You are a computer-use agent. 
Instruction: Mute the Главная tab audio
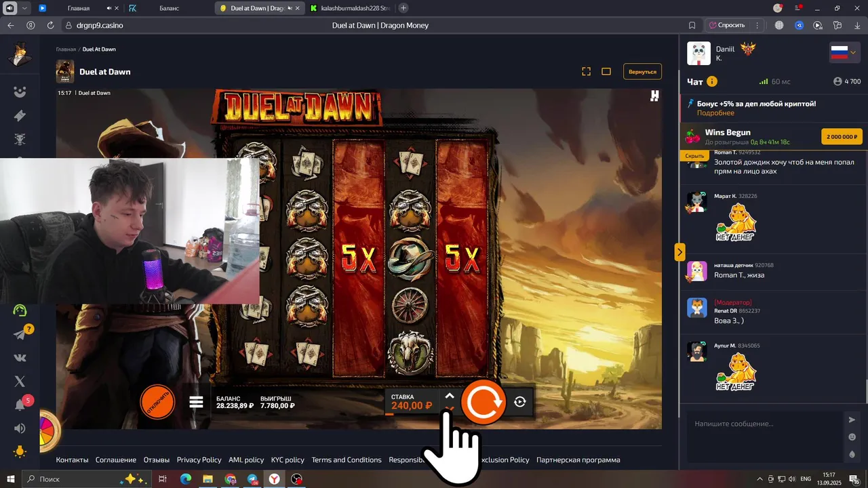pyautogui.click(x=109, y=8)
